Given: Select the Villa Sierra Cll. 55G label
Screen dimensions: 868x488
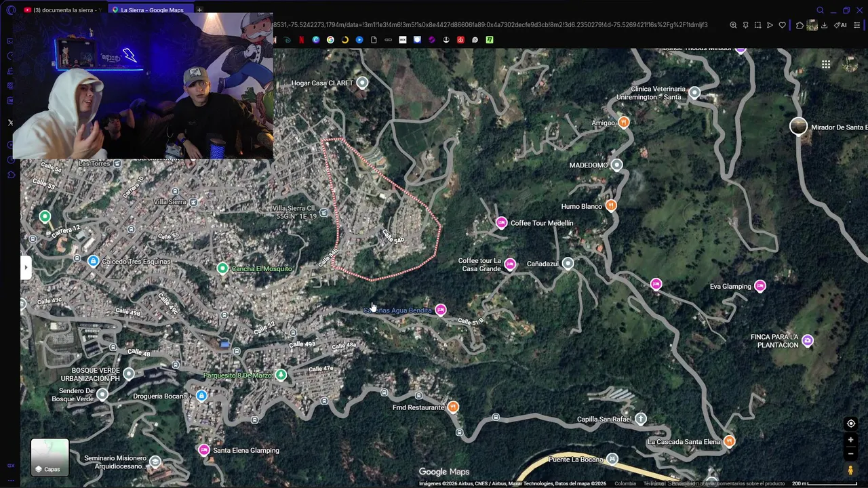Looking at the screenshot, I should pyautogui.click(x=294, y=211).
